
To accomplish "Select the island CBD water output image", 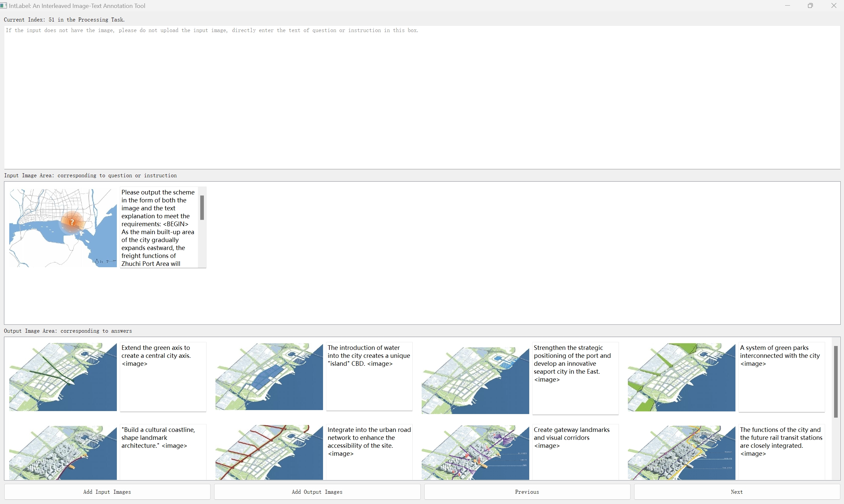I will (269, 377).
